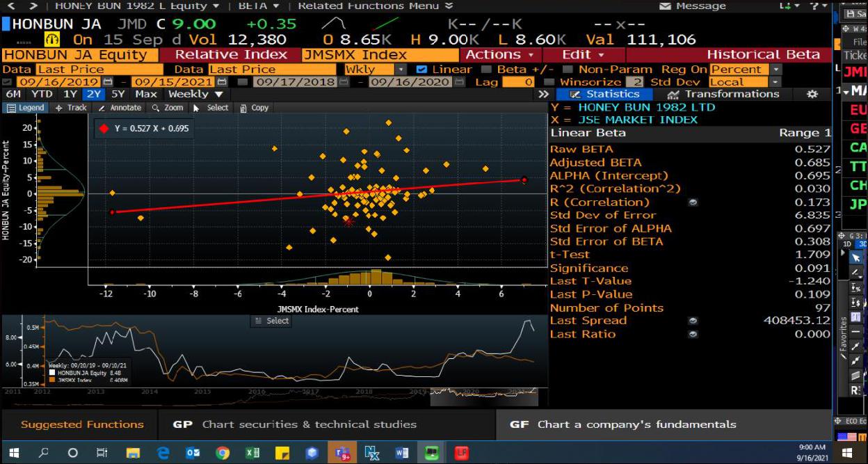Collapse statistics panel with double-arrow icon

[x=543, y=95]
